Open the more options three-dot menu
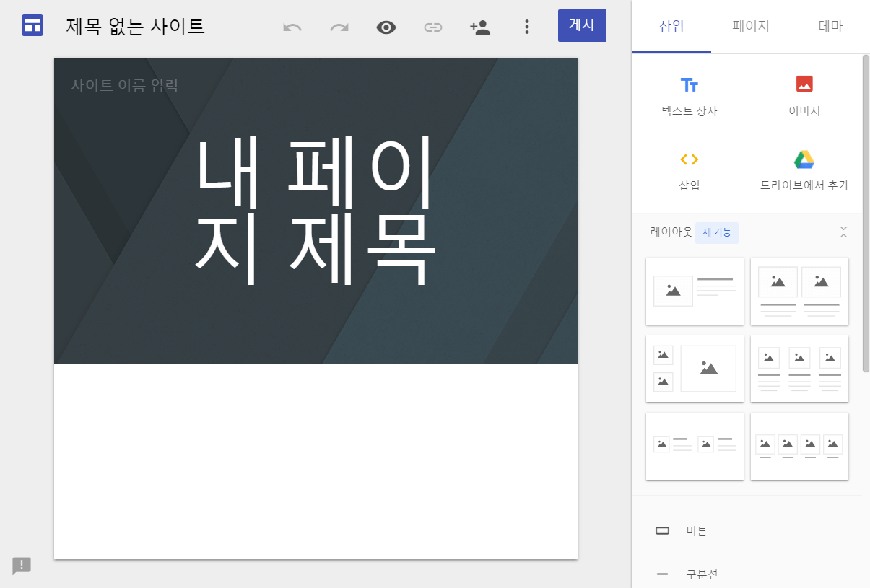This screenshot has width=870, height=588. (527, 25)
